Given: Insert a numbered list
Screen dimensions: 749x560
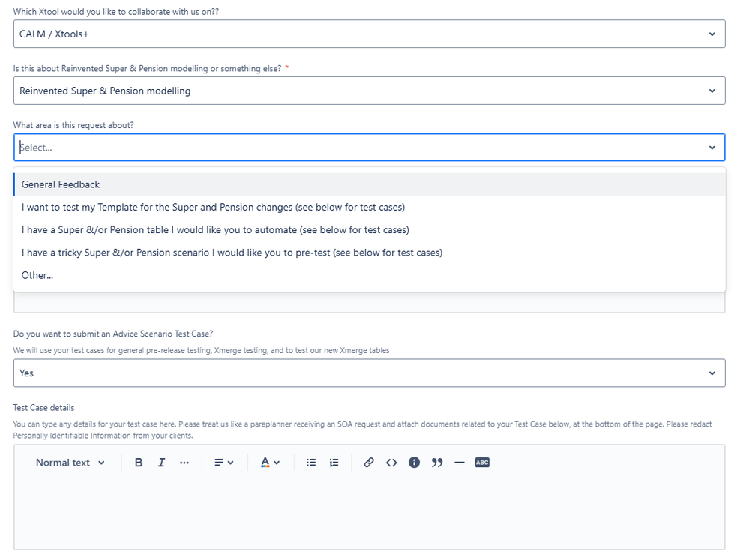Looking at the screenshot, I should pos(334,463).
